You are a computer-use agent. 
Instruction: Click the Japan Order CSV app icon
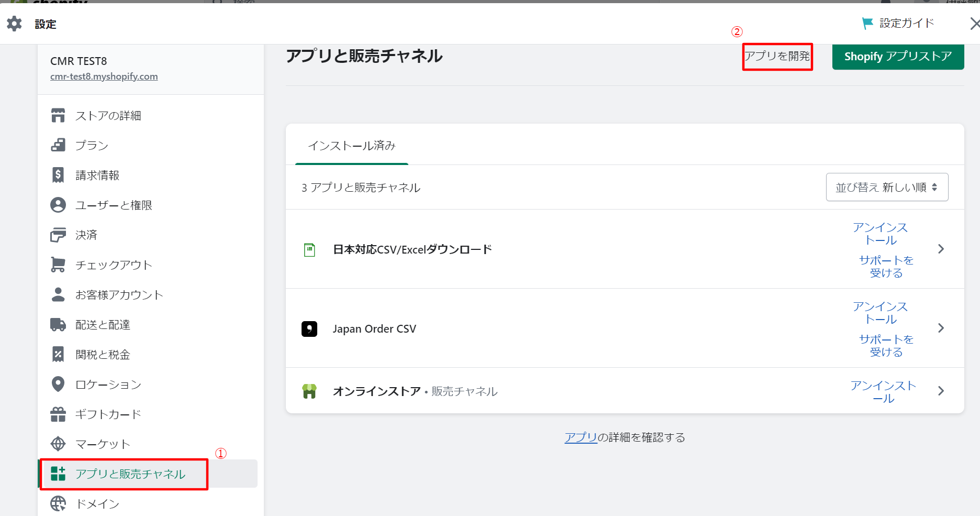coord(309,328)
